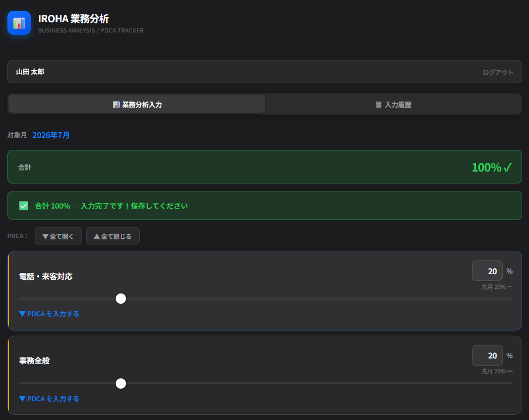Click the 事務全般 slider handle
This screenshot has height=420, width=529.
click(x=121, y=384)
